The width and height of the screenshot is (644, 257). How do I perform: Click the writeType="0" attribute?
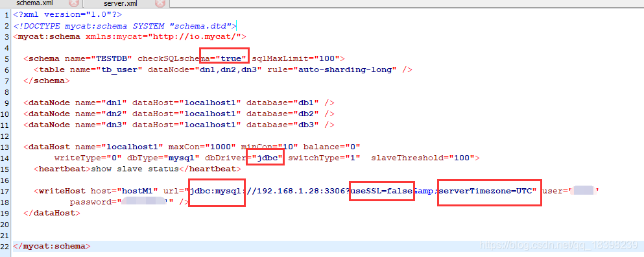[88, 158]
